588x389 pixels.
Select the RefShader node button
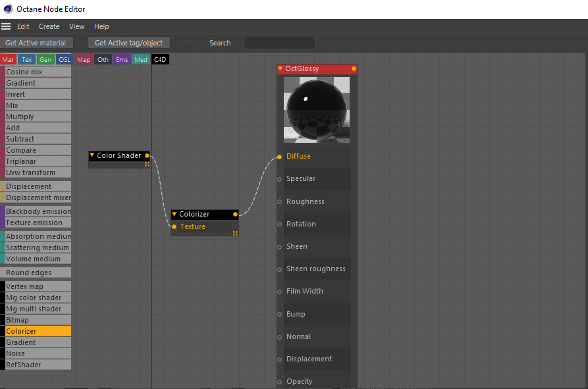36,365
